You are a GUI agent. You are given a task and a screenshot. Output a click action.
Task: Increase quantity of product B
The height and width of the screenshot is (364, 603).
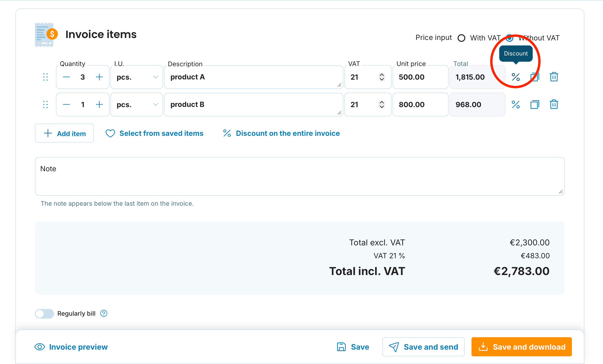(x=99, y=105)
